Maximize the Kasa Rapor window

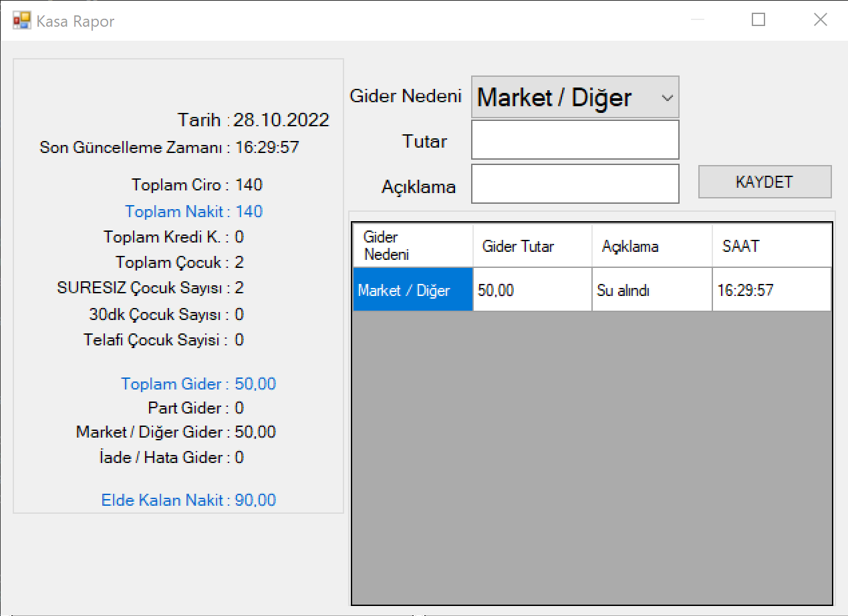point(758,20)
